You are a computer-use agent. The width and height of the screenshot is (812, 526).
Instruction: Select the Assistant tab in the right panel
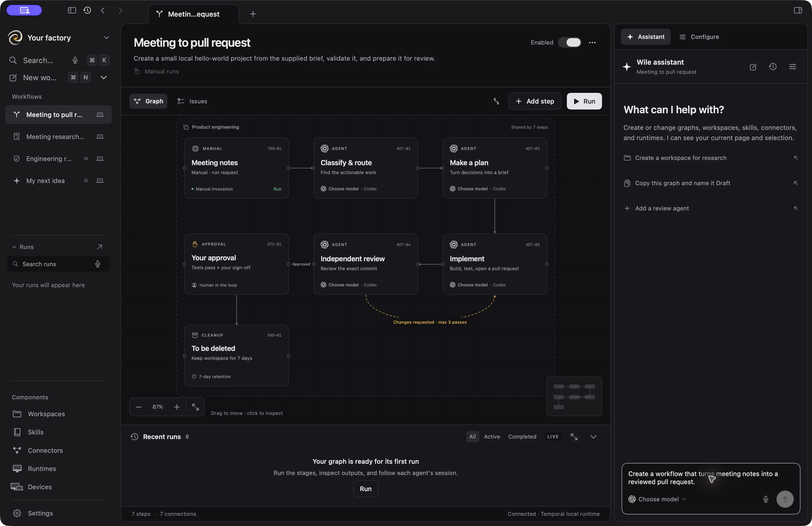point(646,37)
